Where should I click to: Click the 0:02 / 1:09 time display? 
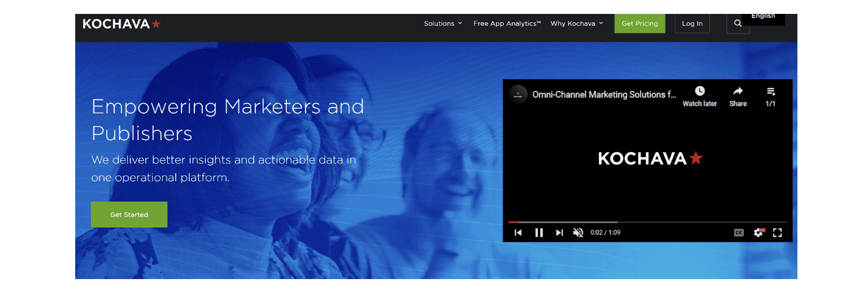(605, 232)
